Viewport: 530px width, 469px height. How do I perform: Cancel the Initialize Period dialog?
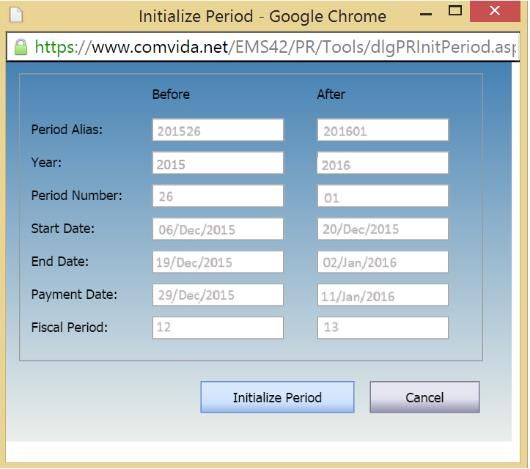[x=425, y=397]
